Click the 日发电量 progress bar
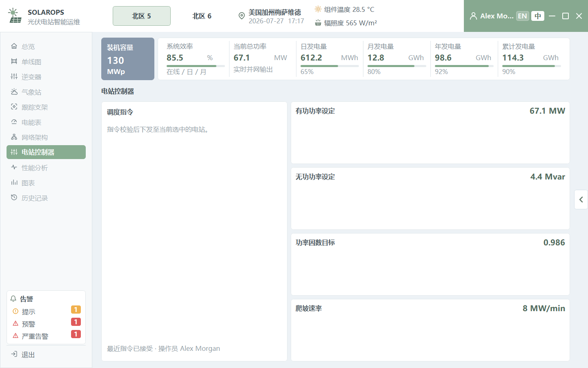The width and height of the screenshot is (588, 368). (330, 66)
